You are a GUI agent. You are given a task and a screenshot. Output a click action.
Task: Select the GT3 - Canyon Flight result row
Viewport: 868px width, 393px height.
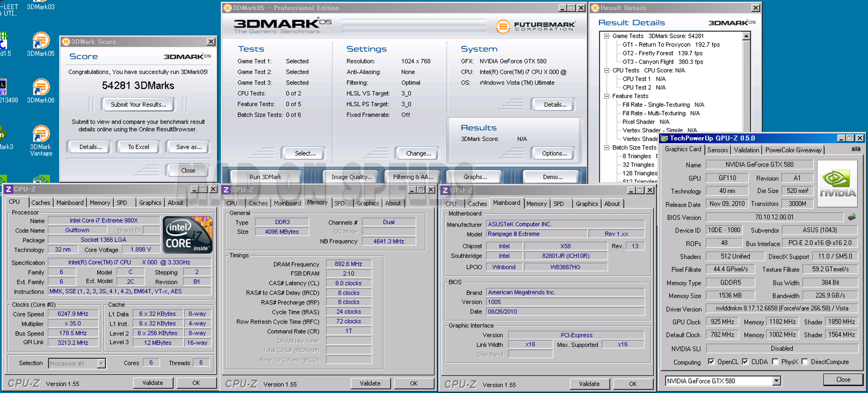pyautogui.click(x=662, y=62)
